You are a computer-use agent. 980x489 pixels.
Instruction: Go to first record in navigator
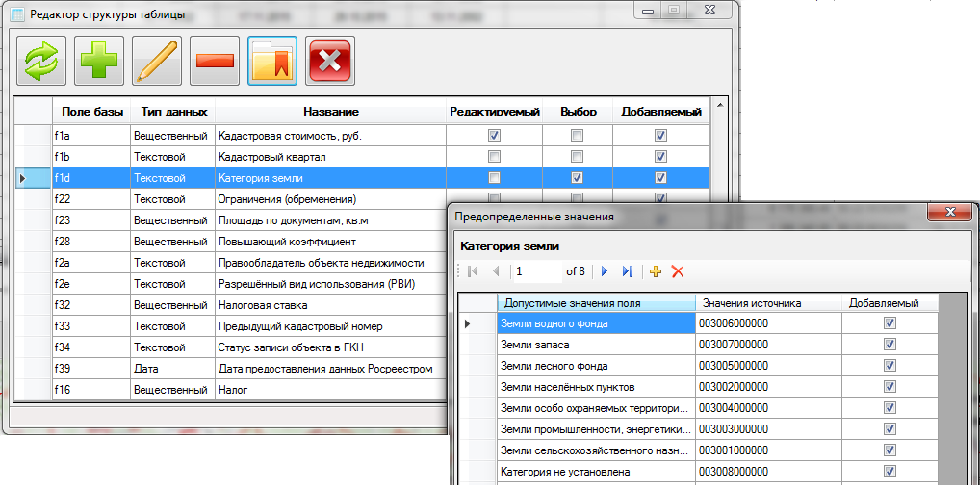pyautogui.click(x=473, y=271)
